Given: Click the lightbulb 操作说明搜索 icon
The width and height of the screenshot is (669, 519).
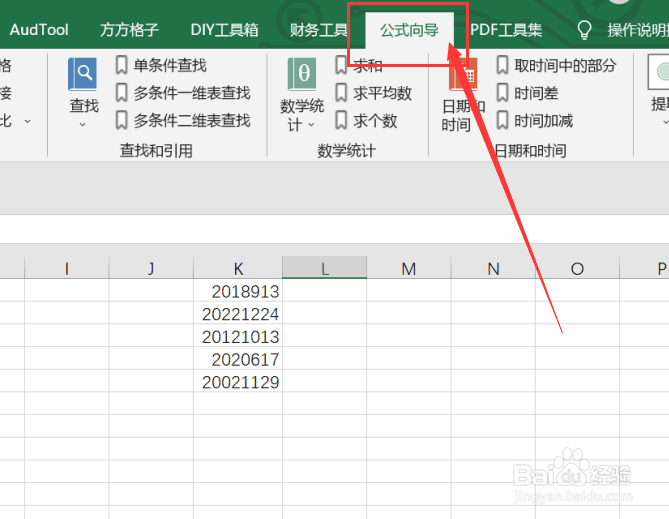Looking at the screenshot, I should point(584,30).
